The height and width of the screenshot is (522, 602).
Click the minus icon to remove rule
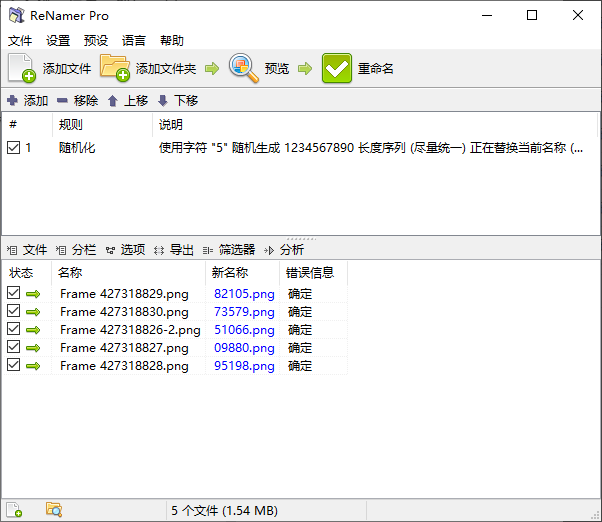click(62, 101)
